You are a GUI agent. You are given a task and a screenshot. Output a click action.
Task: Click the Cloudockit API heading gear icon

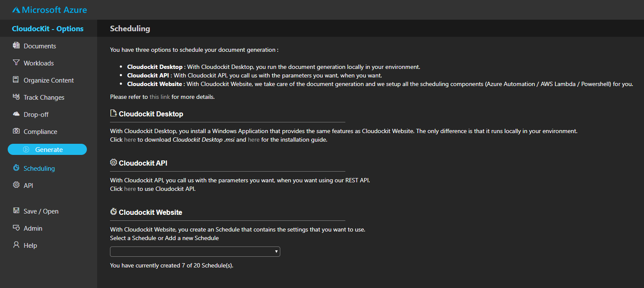coord(113,162)
